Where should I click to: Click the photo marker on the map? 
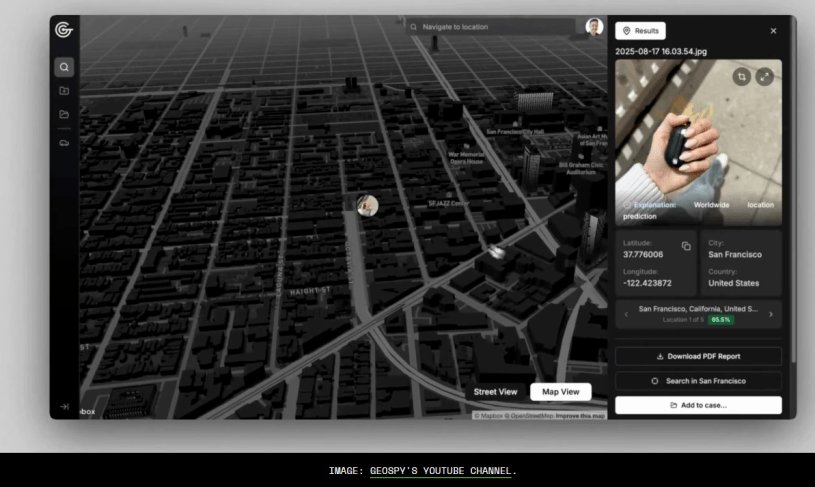[368, 205]
